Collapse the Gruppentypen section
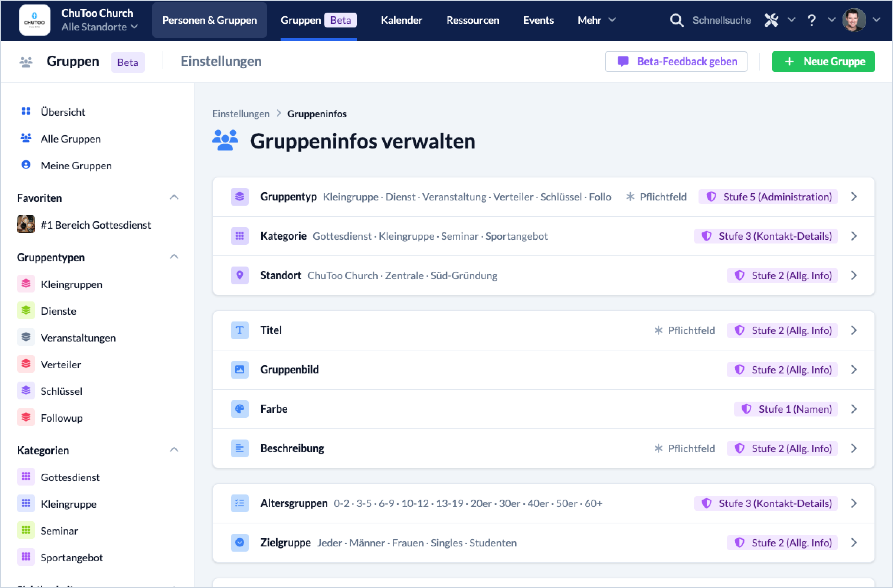The height and width of the screenshot is (588, 893). click(174, 257)
